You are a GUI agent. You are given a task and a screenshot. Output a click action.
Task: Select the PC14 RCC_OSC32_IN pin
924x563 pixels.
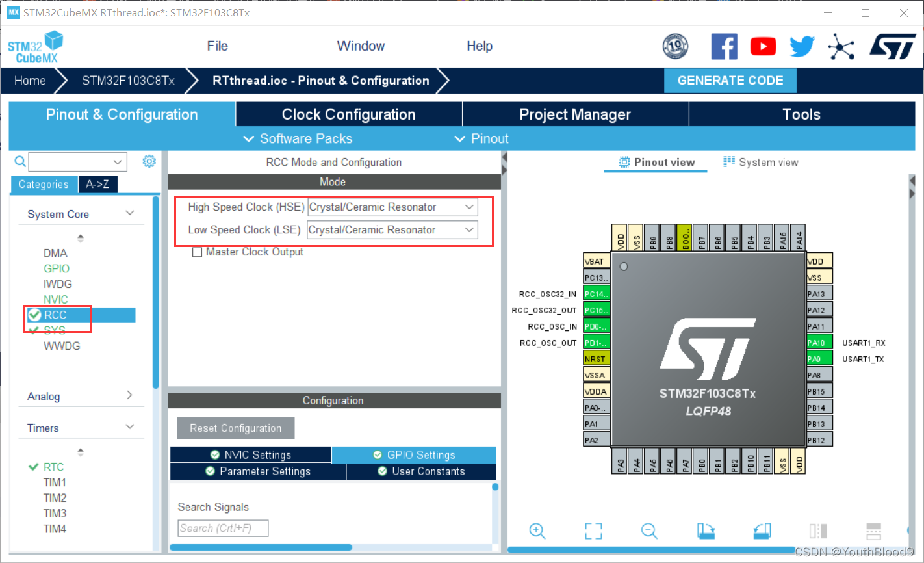[597, 294]
